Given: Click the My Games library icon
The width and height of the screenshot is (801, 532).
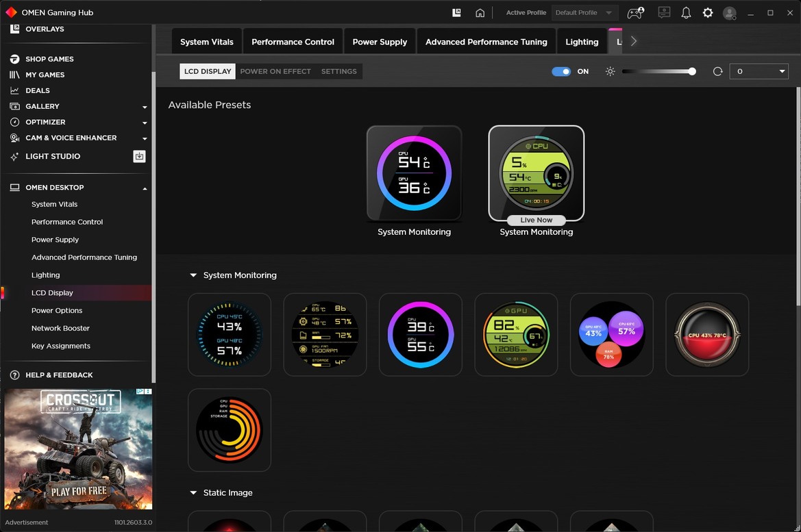Looking at the screenshot, I should [15, 75].
